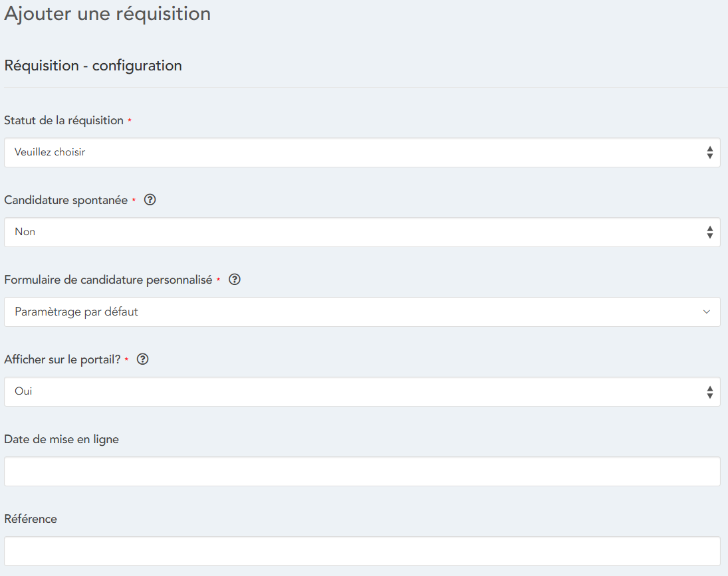Open help tooltip for Formulaire de candidature personnalisé
The image size is (728, 576).
tap(234, 280)
